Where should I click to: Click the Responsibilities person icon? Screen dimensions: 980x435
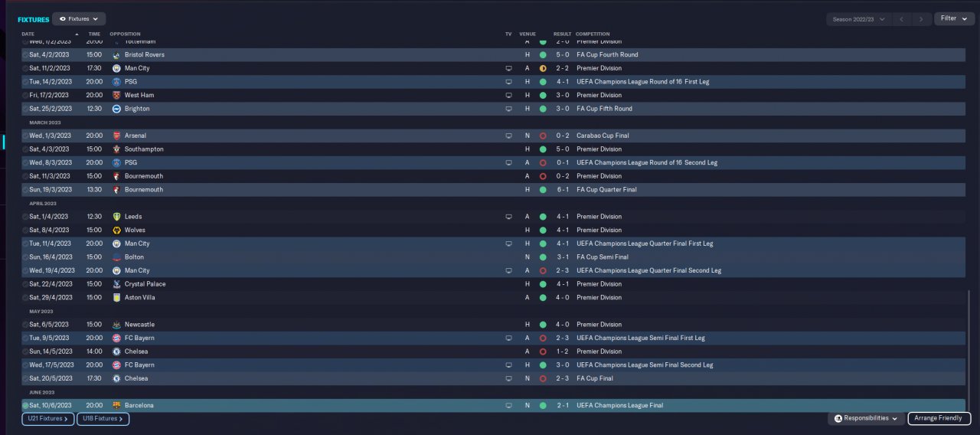tap(838, 418)
